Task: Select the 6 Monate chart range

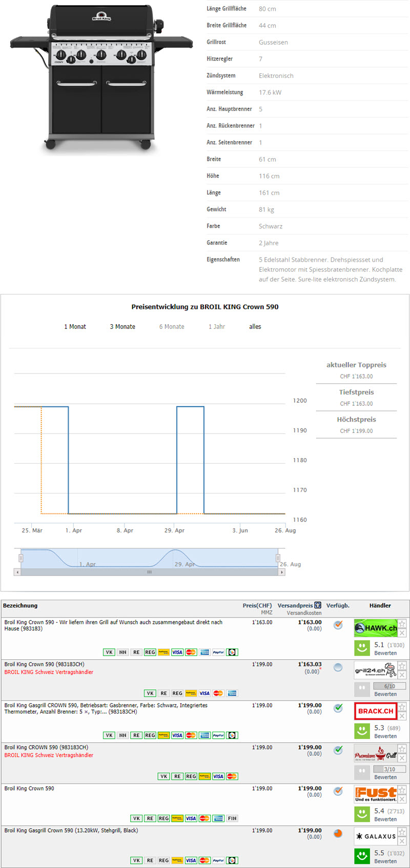Action: click(172, 327)
